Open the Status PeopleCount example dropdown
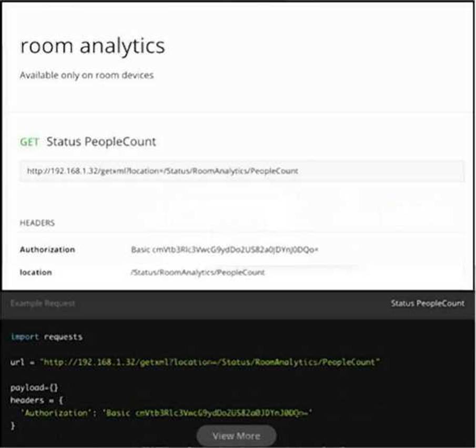 click(427, 303)
